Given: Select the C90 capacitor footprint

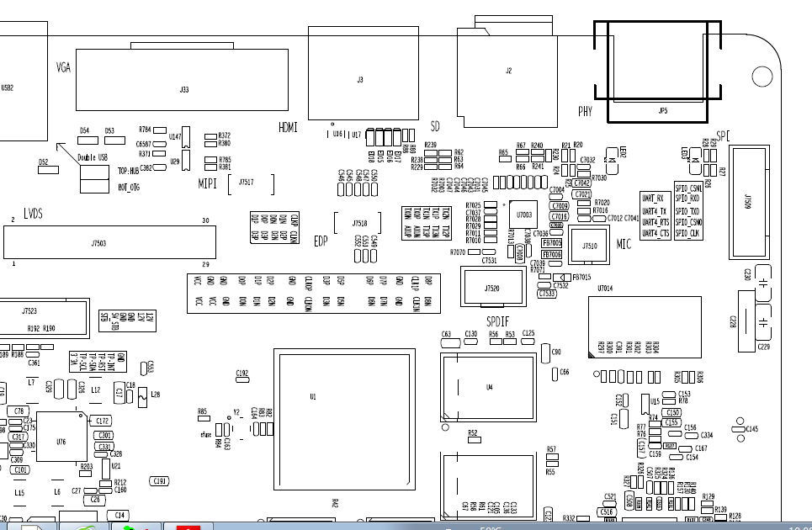Looking at the screenshot, I should (x=545, y=353).
